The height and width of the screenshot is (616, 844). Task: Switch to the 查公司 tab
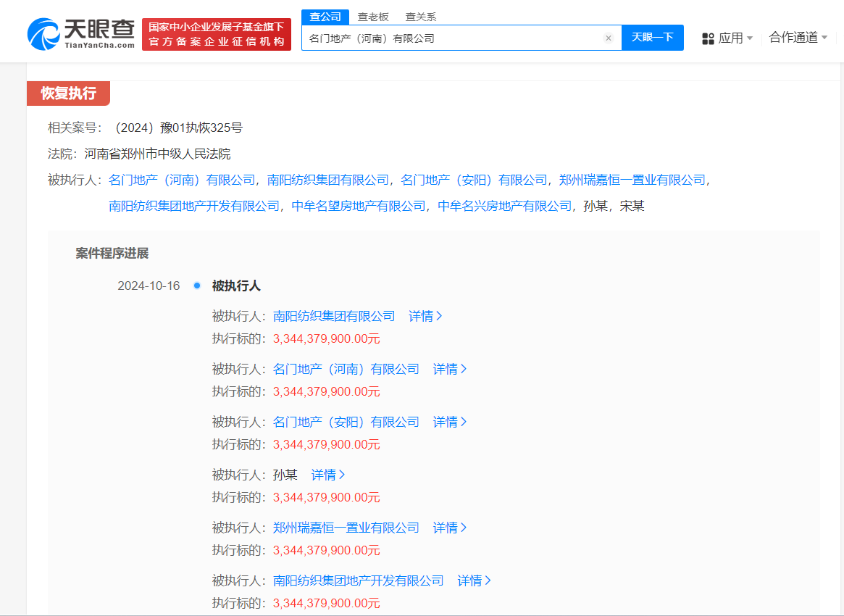(x=325, y=17)
